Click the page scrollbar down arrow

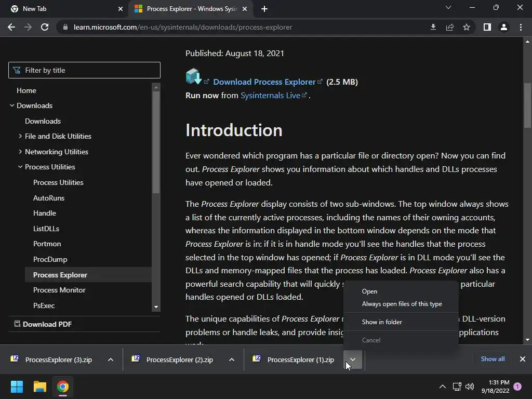tap(527, 340)
